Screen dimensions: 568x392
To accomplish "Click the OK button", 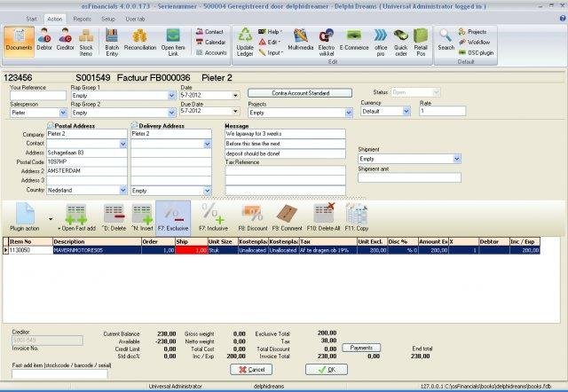I will click(327, 370).
